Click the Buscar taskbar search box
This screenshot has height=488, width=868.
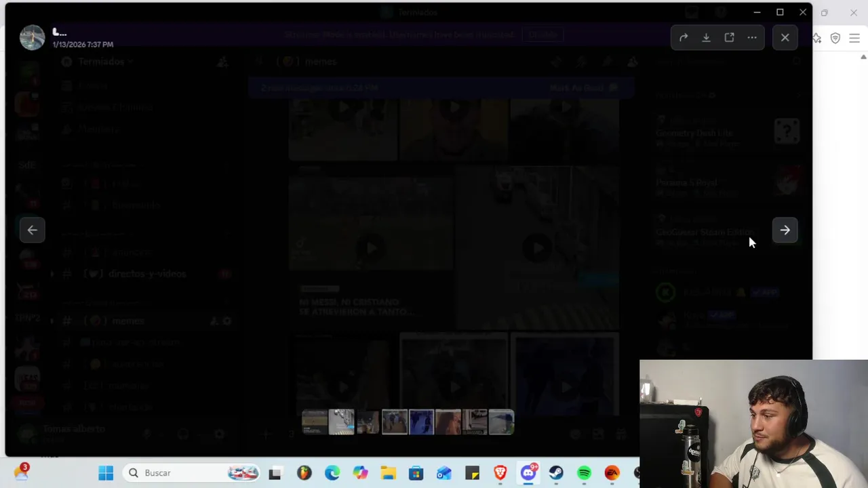tap(193, 473)
